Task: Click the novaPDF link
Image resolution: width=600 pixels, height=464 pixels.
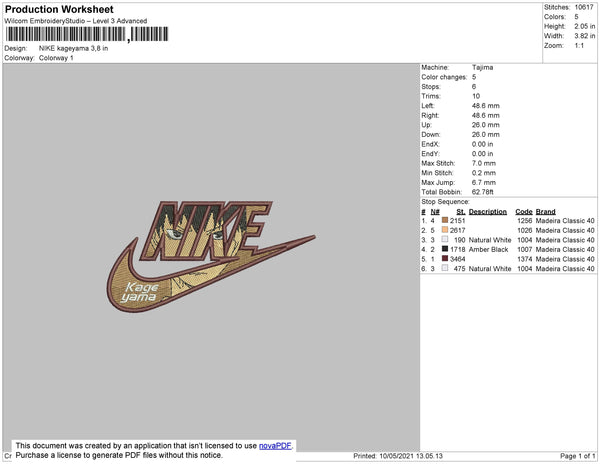Action: coord(275,446)
